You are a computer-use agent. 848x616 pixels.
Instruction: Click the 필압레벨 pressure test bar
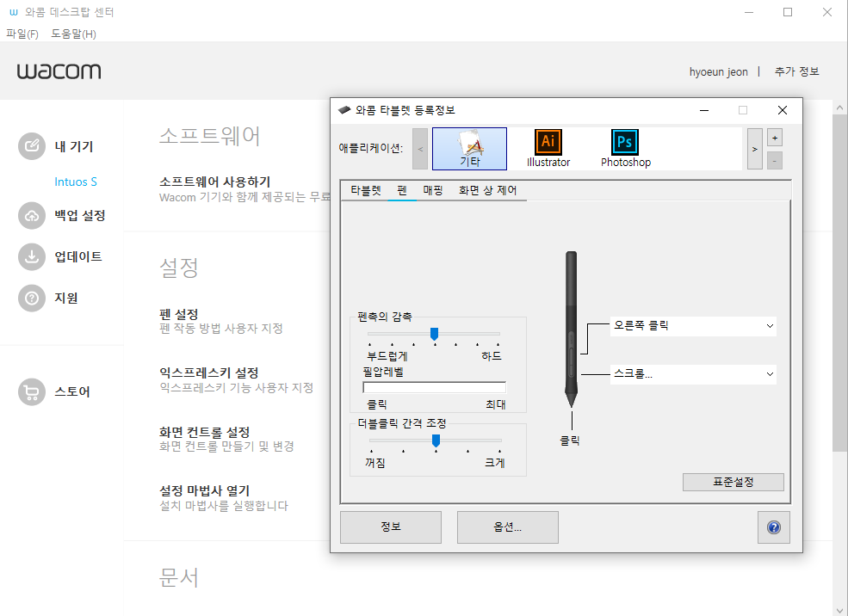pyautogui.click(x=434, y=387)
